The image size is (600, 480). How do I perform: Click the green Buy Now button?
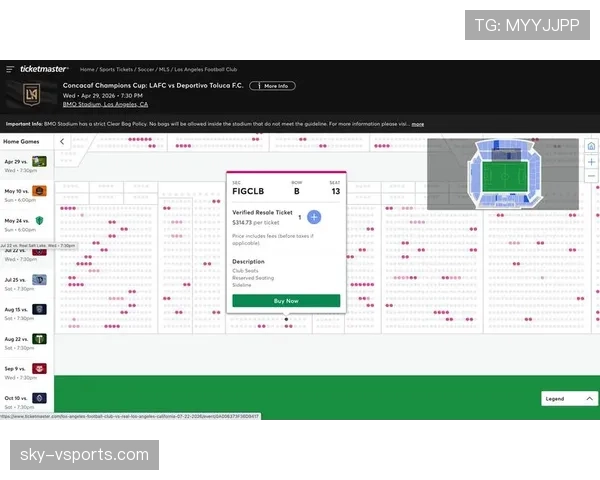click(286, 301)
